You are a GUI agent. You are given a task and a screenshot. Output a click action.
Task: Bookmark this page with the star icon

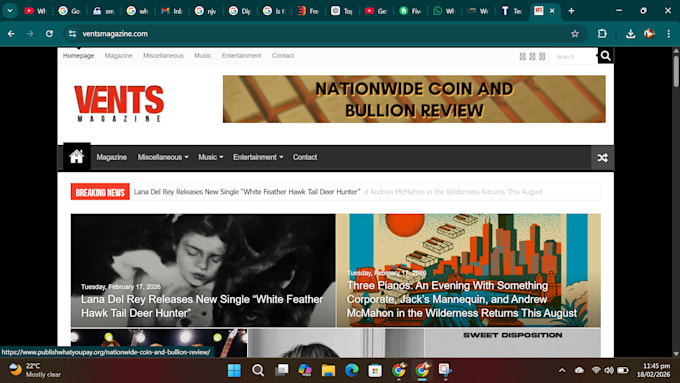click(x=575, y=33)
